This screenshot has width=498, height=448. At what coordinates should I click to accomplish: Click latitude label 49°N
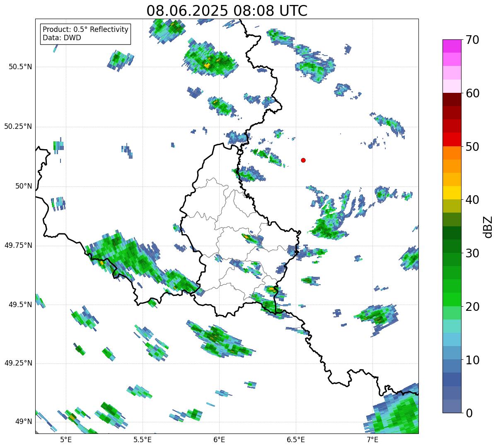(24, 422)
